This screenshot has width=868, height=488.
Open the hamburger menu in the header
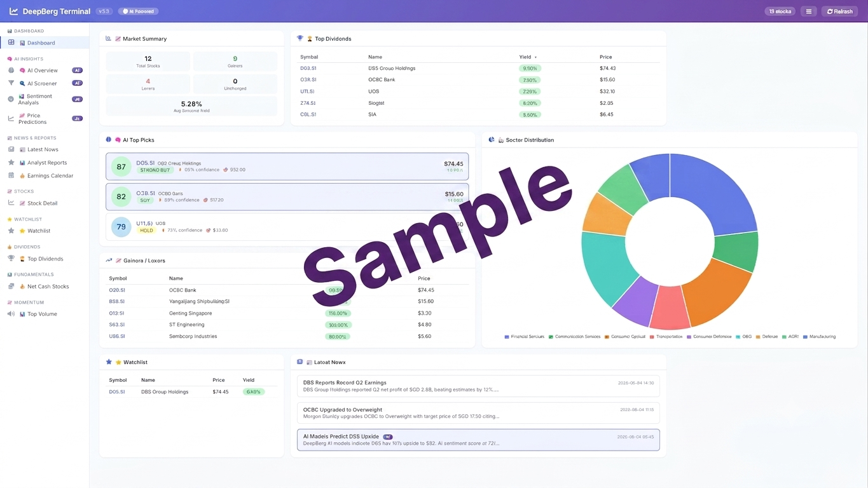tap(808, 11)
